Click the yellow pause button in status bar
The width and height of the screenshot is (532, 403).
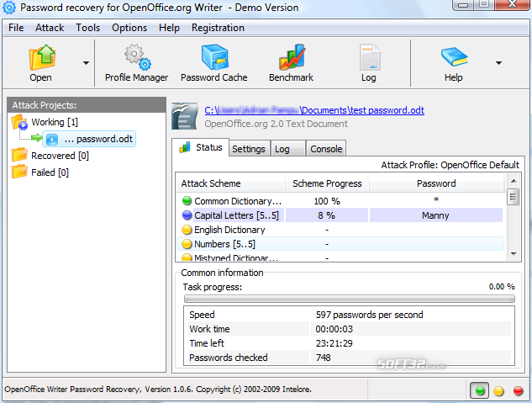click(x=498, y=390)
